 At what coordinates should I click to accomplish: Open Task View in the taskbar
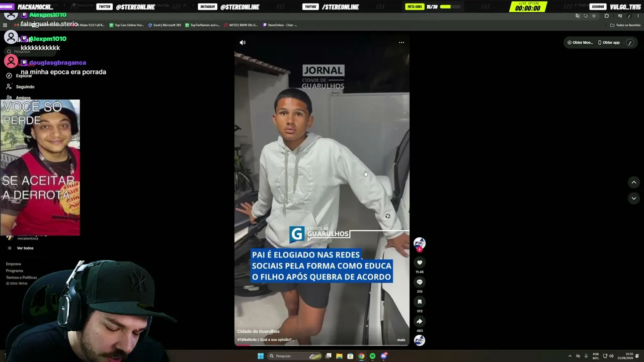pos(329,356)
